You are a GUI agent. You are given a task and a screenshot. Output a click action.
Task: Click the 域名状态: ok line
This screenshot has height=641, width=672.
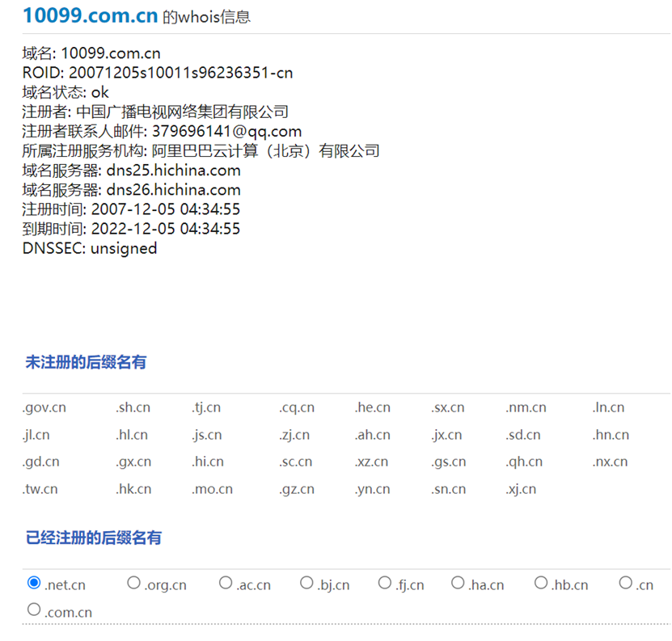tap(66, 92)
